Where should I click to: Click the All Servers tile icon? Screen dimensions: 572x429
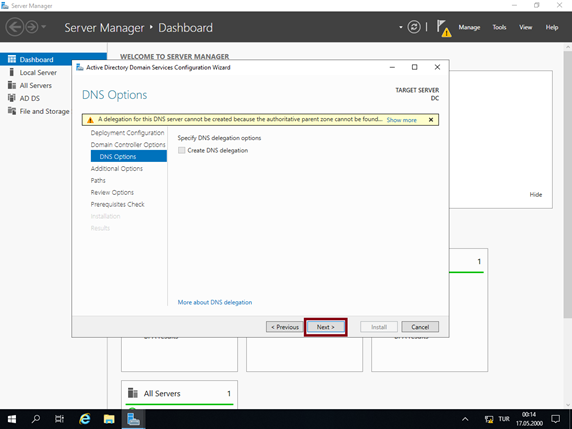click(133, 393)
